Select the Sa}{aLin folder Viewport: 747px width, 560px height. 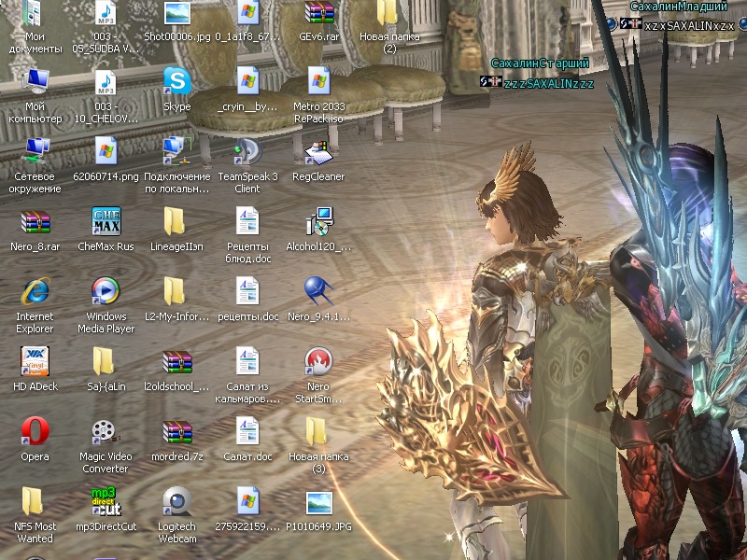(x=106, y=361)
